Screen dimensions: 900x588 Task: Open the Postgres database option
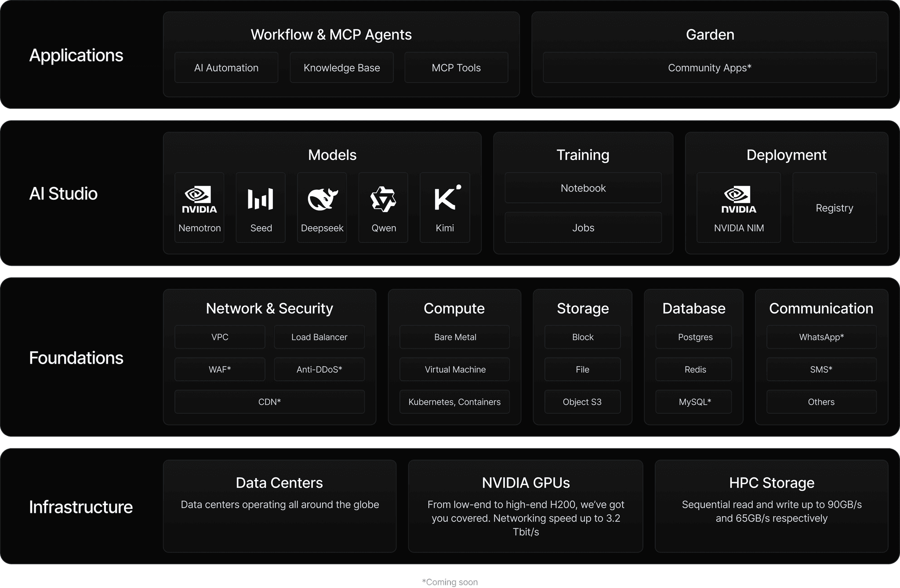tap(693, 337)
